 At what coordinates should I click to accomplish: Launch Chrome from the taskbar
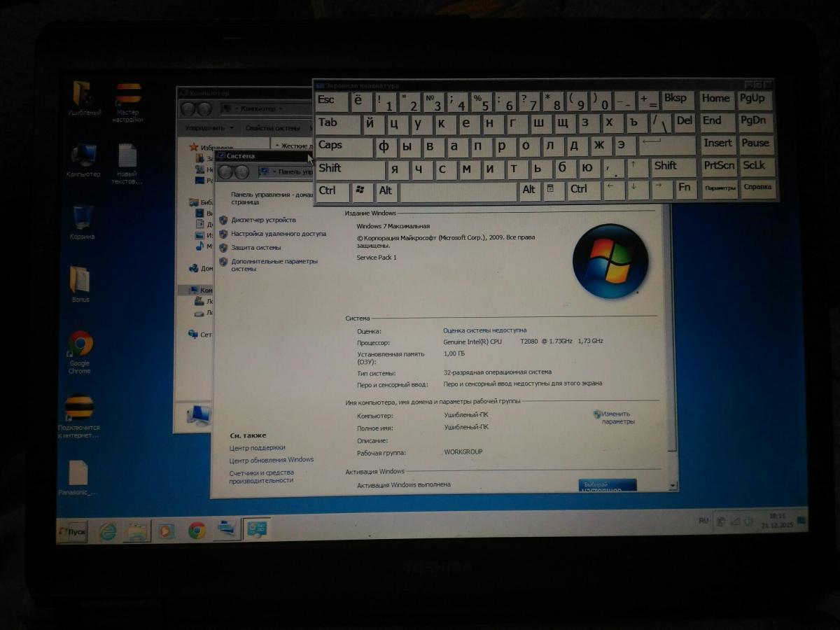click(x=197, y=531)
